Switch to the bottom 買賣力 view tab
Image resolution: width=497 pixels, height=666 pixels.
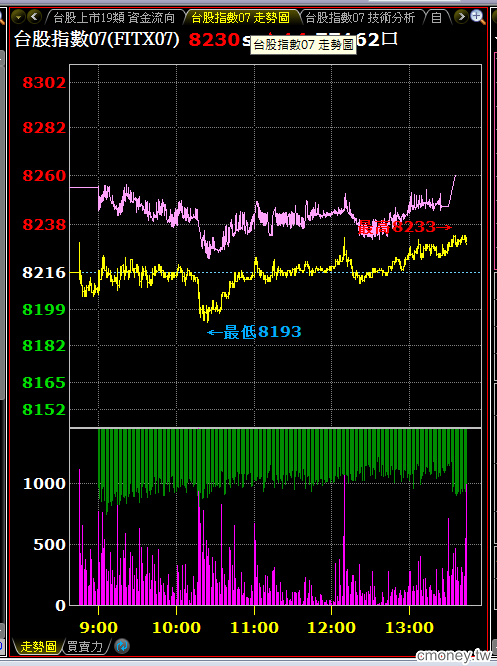(85, 646)
